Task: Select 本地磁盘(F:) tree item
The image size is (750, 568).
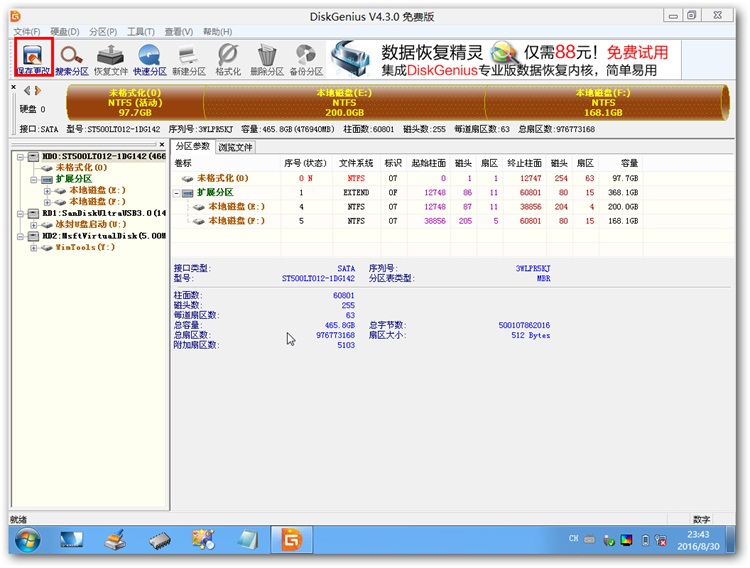Action: click(x=97, y=202)
